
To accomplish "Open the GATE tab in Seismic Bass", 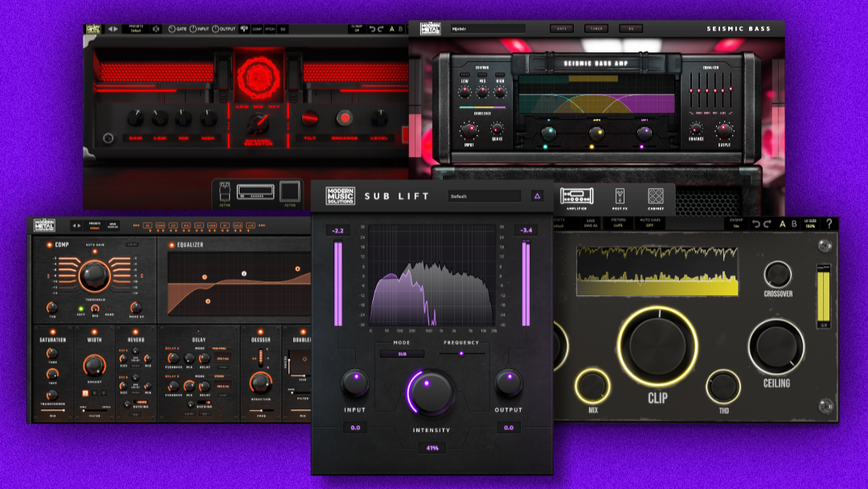I will [x=562, y=28].
